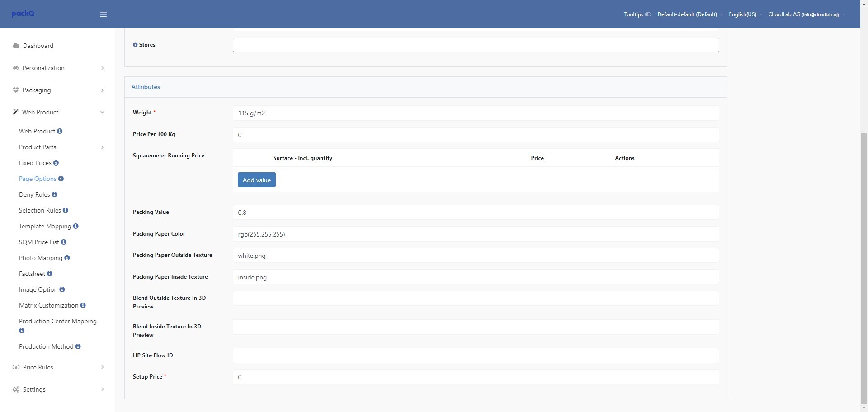Image resolution: width=868 pixels, height=412 pixels.
Task: Open Photo Mapping link
Action: pyautogui.click(x=41, y=258)
